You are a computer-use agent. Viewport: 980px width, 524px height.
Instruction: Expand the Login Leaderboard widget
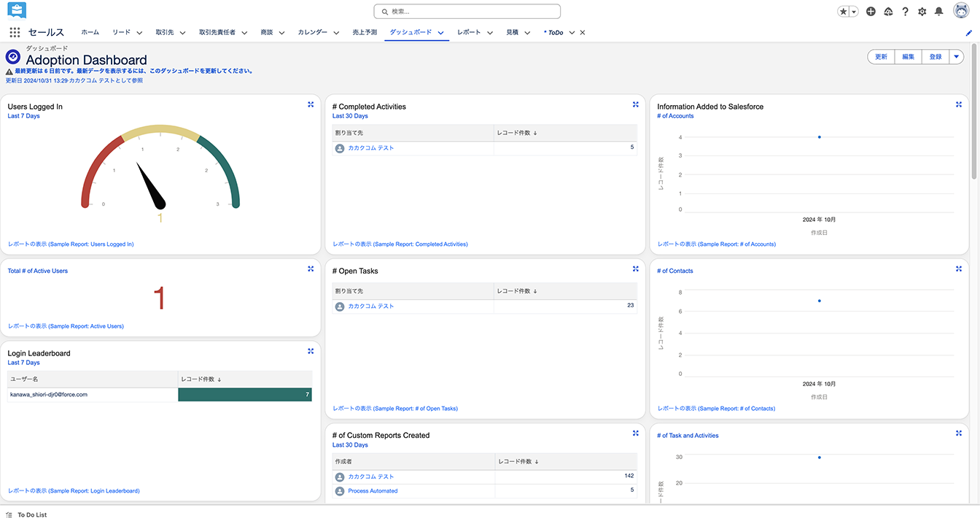(x=311, y=351)
